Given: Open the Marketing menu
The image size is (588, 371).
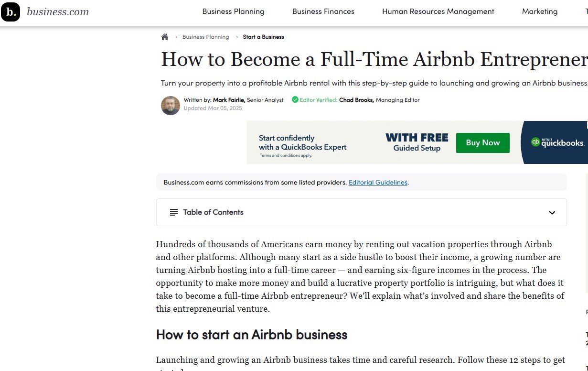Looking at the screenshot, I should click(x=540, y=11).
